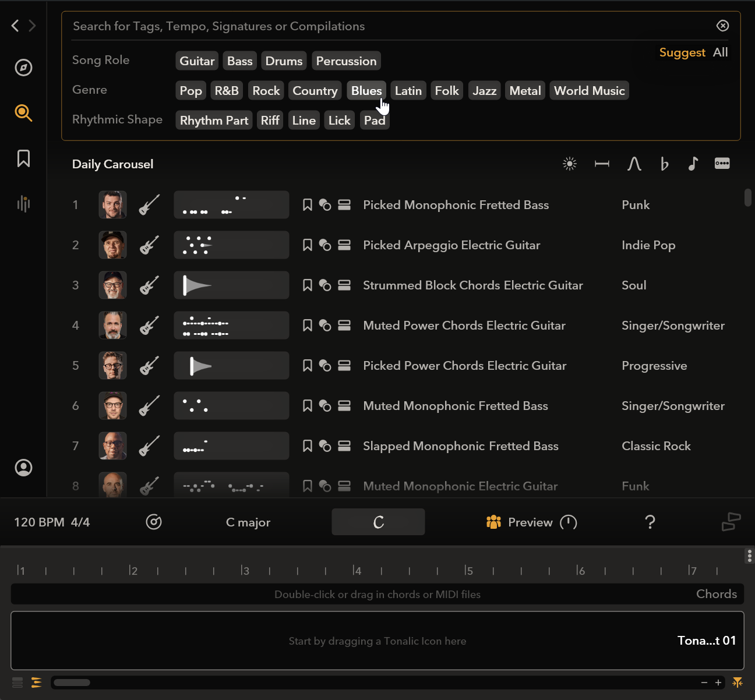Click the refresh carousel button
Screen dimensions: 755x700
click(378, 522)
